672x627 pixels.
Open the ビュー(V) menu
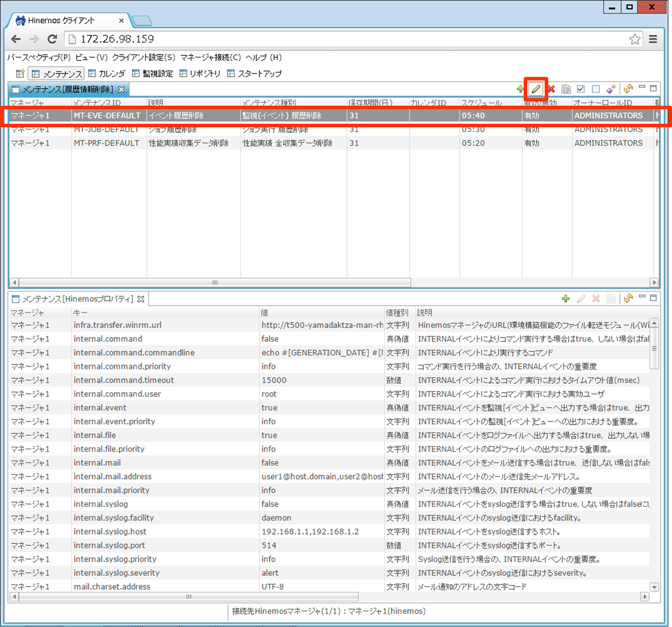[x=91, y=58]
